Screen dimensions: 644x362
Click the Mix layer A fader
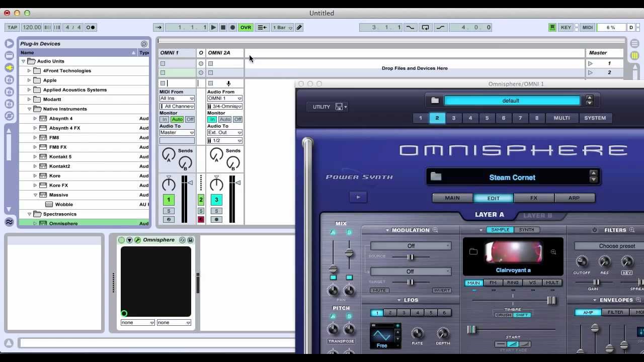333,269
